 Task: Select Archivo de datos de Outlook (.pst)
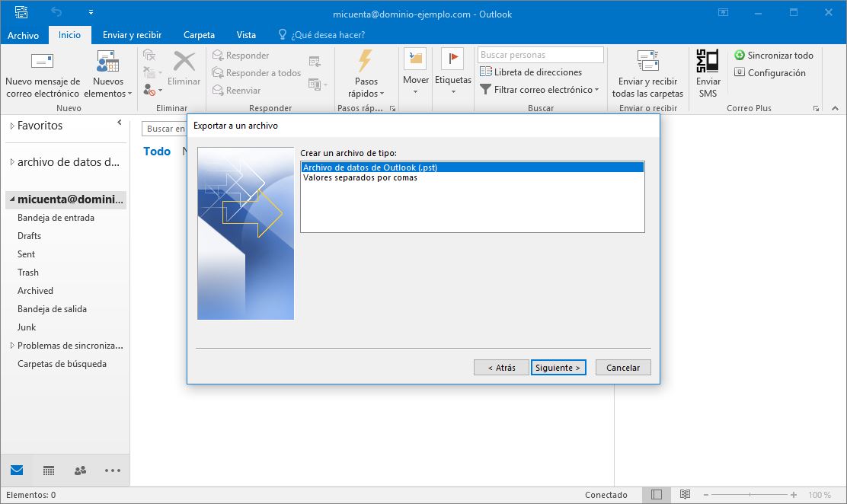(x=472, y=167)
